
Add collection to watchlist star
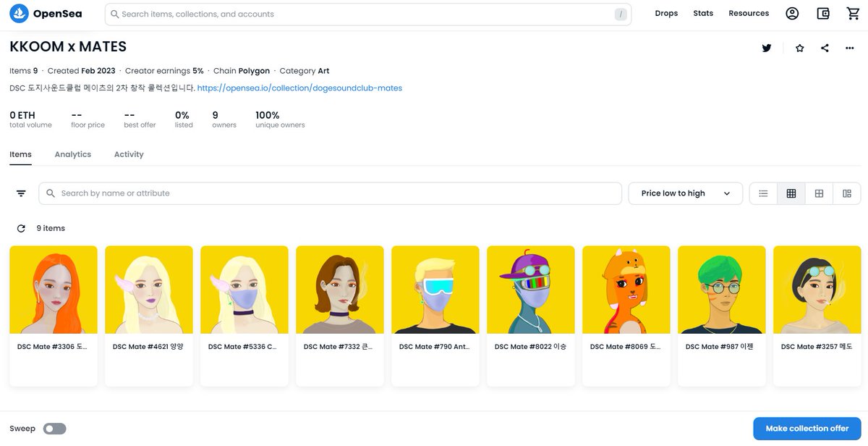[x=799, y=48]
